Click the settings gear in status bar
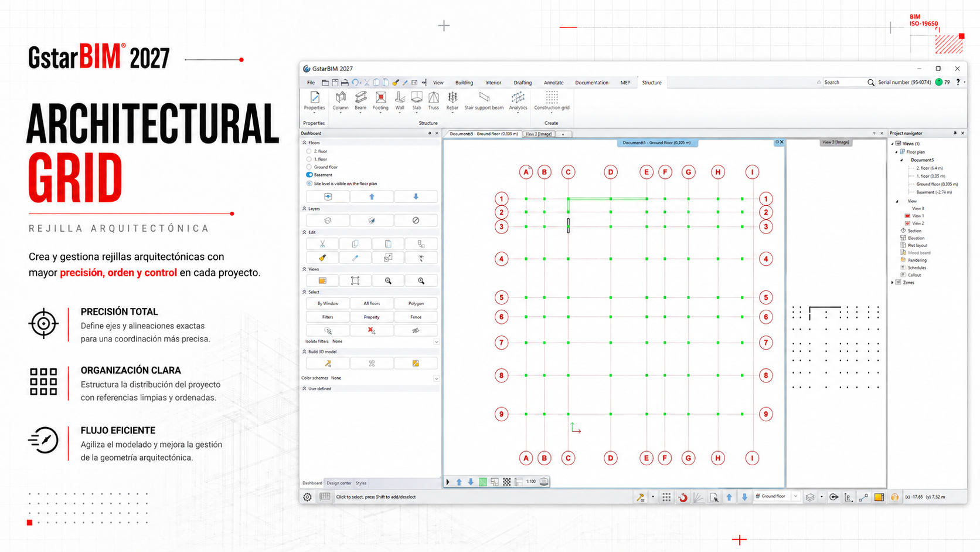This screenshot has width=980, height=552. [308, 497]
